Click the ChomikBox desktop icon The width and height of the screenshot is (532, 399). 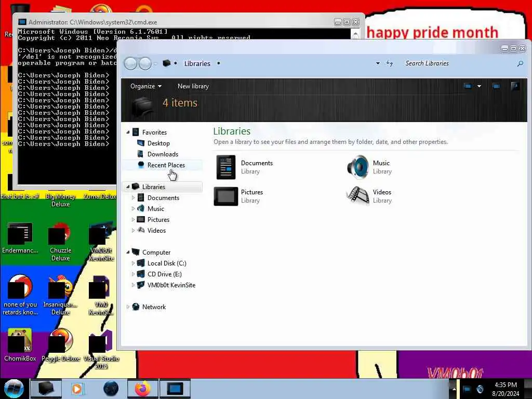20,345
